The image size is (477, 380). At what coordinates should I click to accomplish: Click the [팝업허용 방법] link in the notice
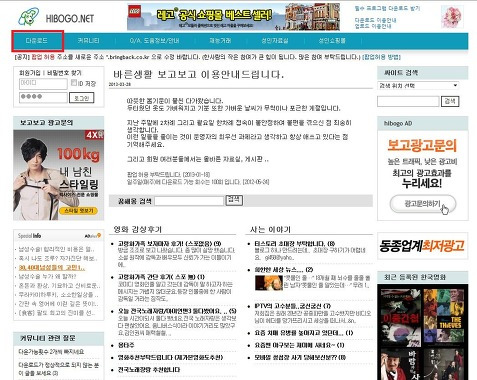pos(381,57)
